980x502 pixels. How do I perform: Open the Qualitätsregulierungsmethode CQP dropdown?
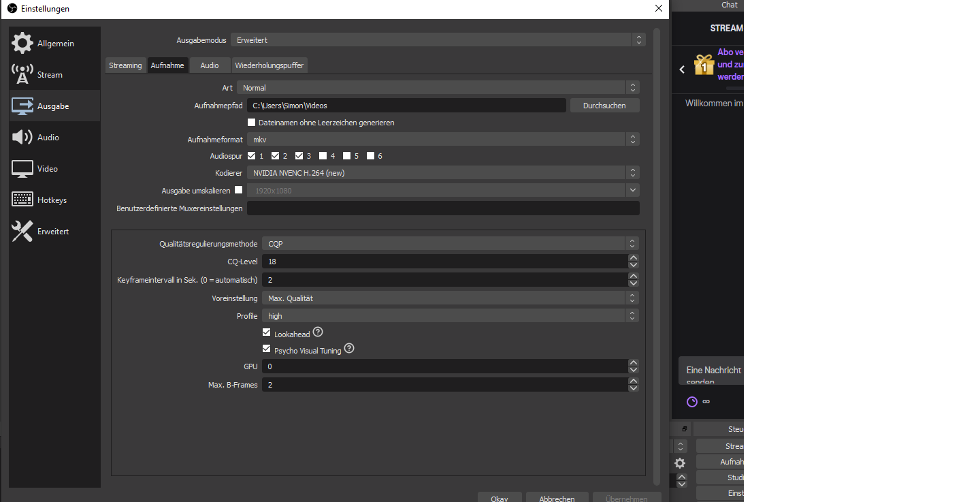coord(449,244)
